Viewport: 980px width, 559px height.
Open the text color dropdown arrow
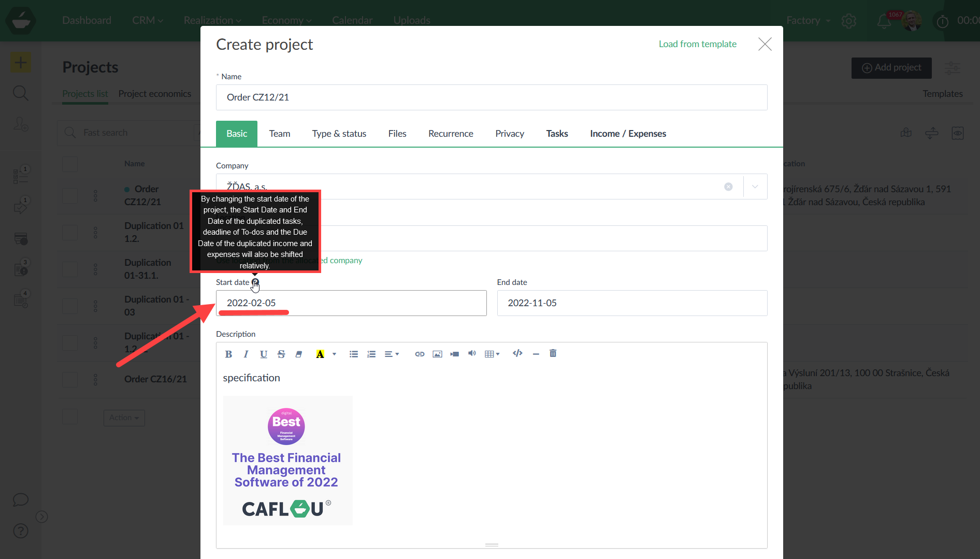tap(334, 354)
